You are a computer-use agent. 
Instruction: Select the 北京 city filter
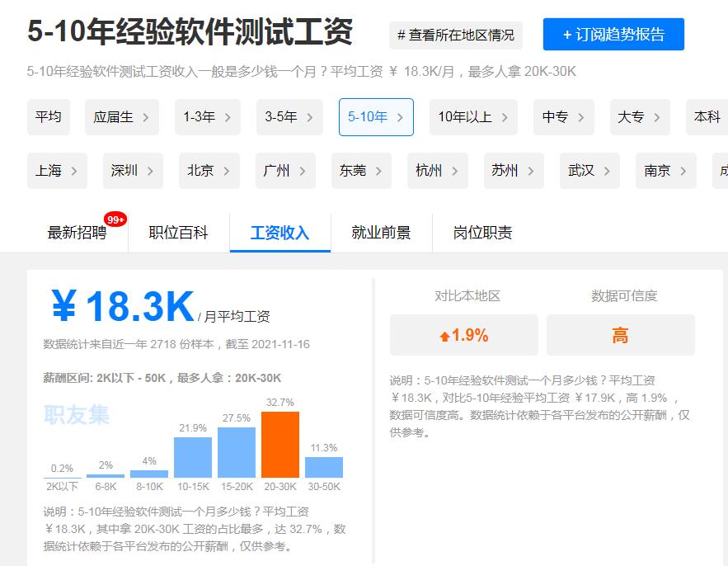202,171
